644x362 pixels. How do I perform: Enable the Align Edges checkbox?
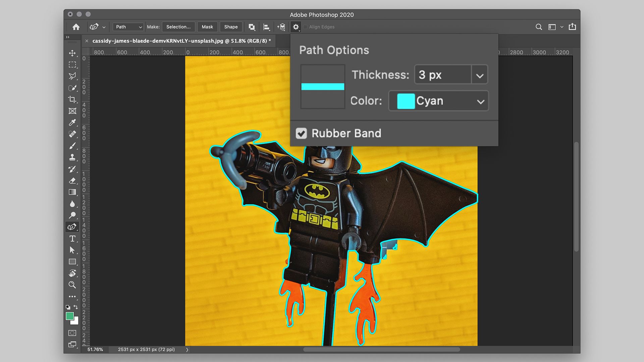pos(305,27)
